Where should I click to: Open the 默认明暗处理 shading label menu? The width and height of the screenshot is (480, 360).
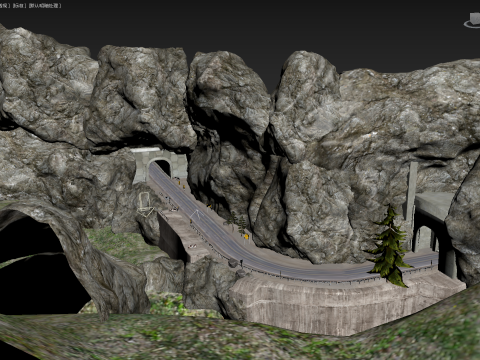[45, 6]
